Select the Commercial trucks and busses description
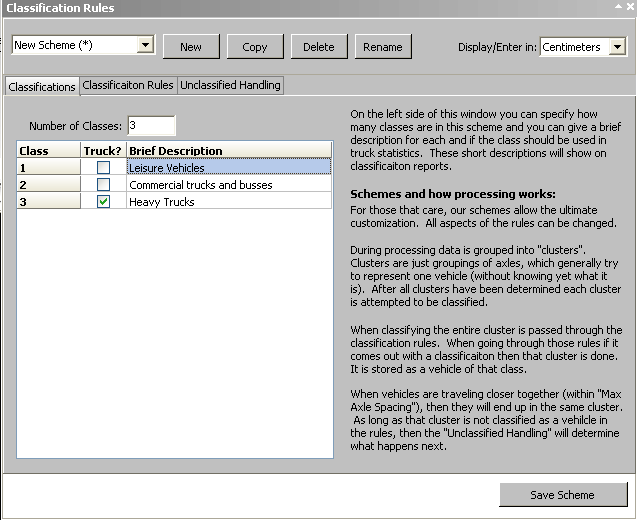637x520 pixels. pos(229,185)
